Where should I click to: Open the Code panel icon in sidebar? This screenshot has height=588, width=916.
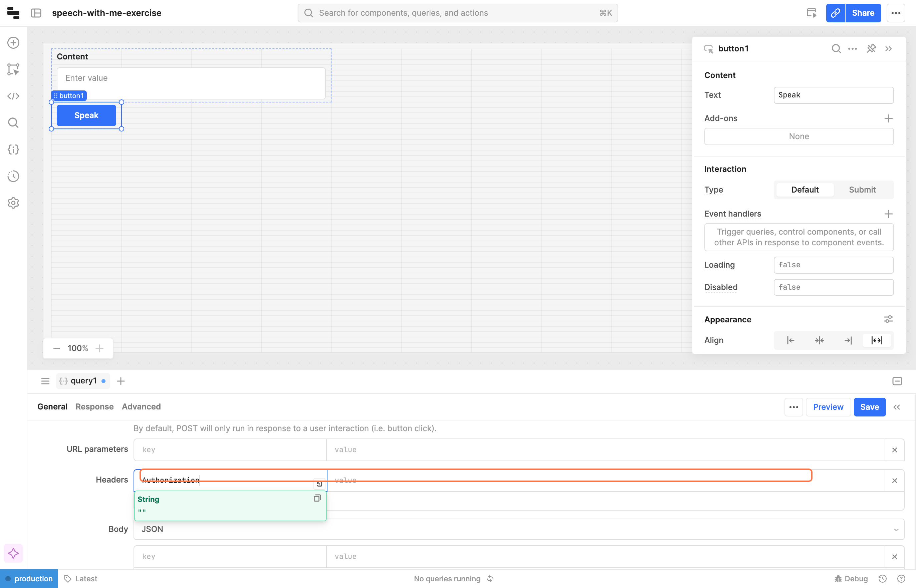pos(13,96)
